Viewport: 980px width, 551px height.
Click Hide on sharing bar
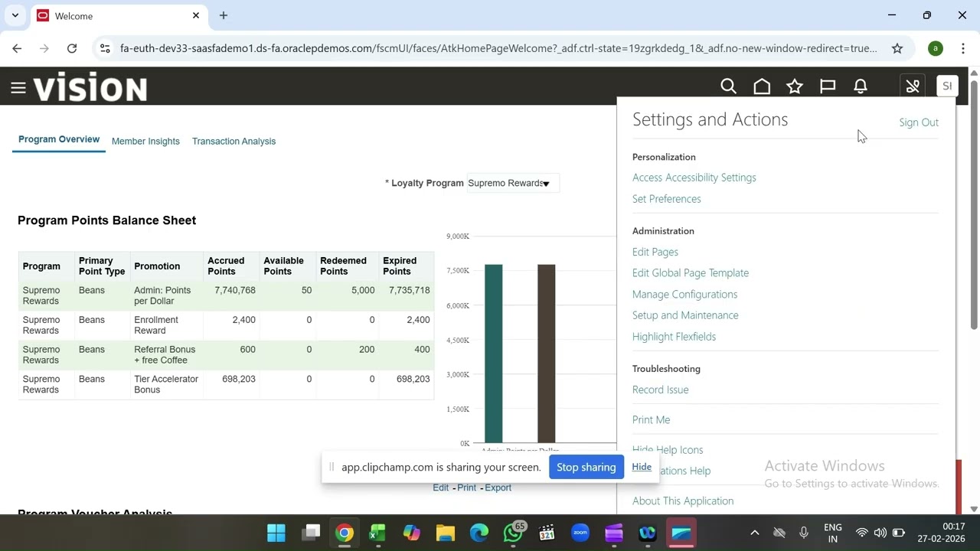642,467
